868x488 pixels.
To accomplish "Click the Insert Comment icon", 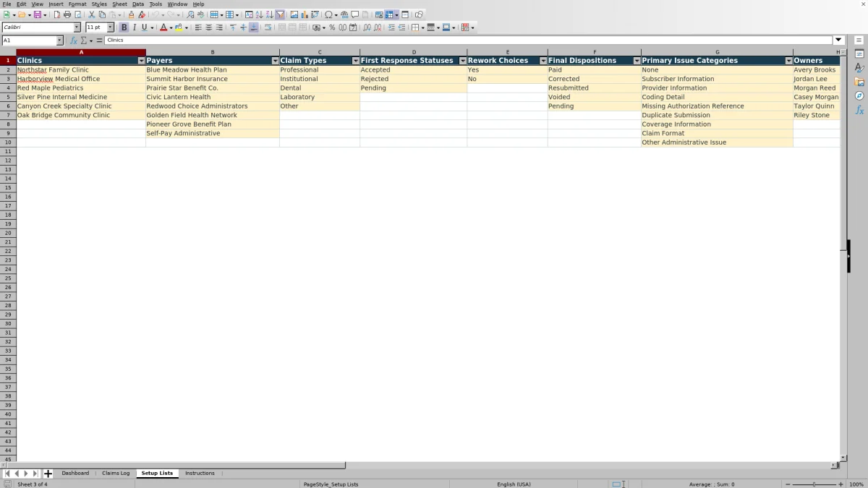I will 354,14.
